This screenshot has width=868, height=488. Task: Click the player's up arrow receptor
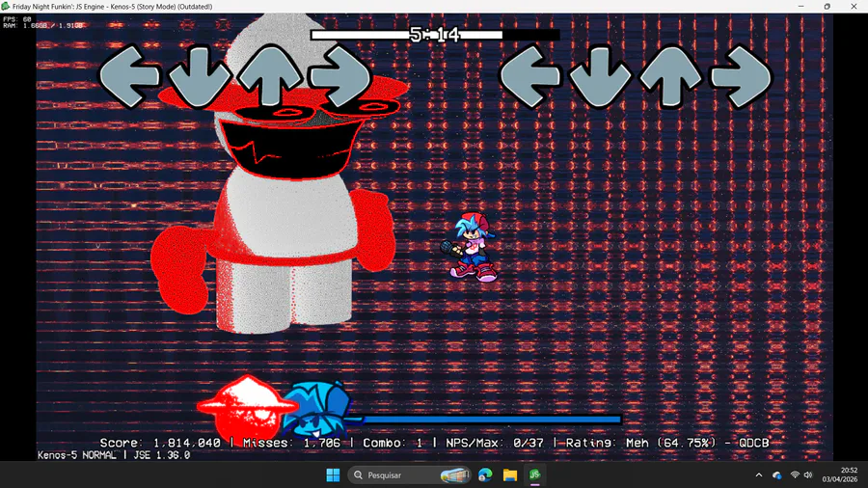tap(670, 76)
